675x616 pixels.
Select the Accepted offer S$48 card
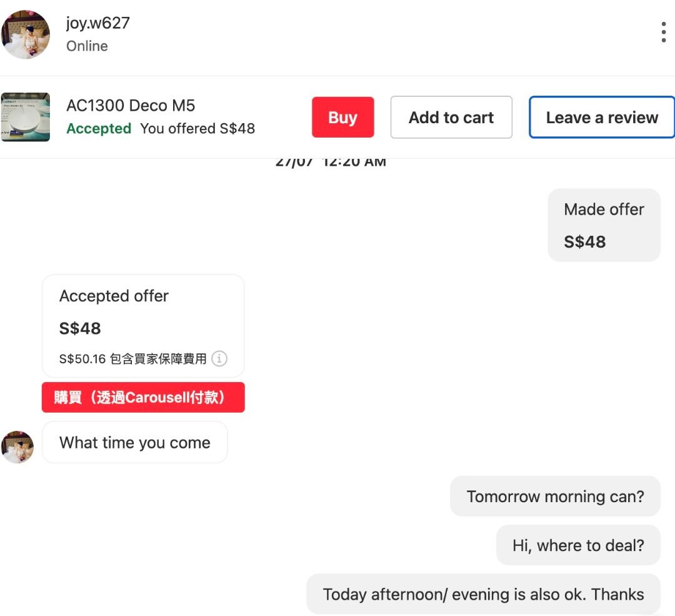143,326
